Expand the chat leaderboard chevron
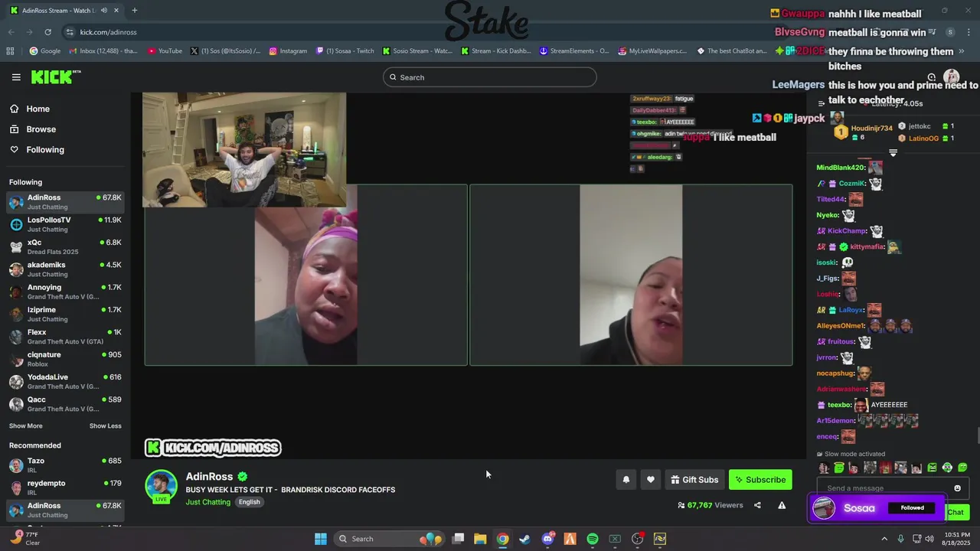Image resolution: width=980 pixels, height=551 pixels. tap(893, 153)
